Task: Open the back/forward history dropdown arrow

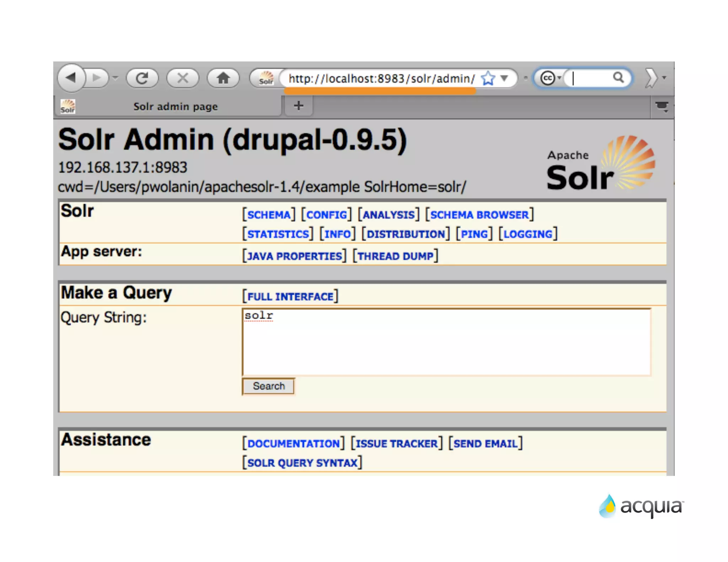Action: [x=116, y=78]
